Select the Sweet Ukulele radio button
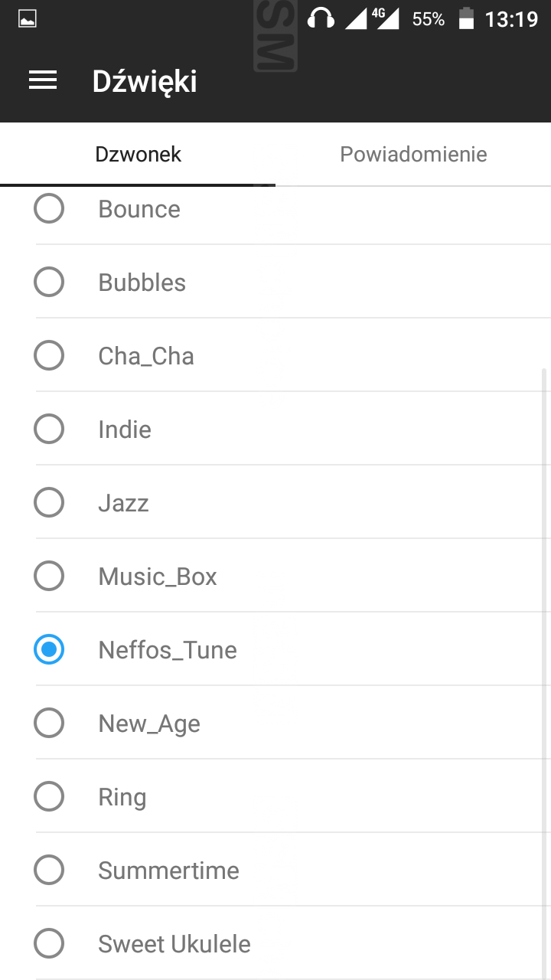The image size is (551, 980). tap(49, 943)
